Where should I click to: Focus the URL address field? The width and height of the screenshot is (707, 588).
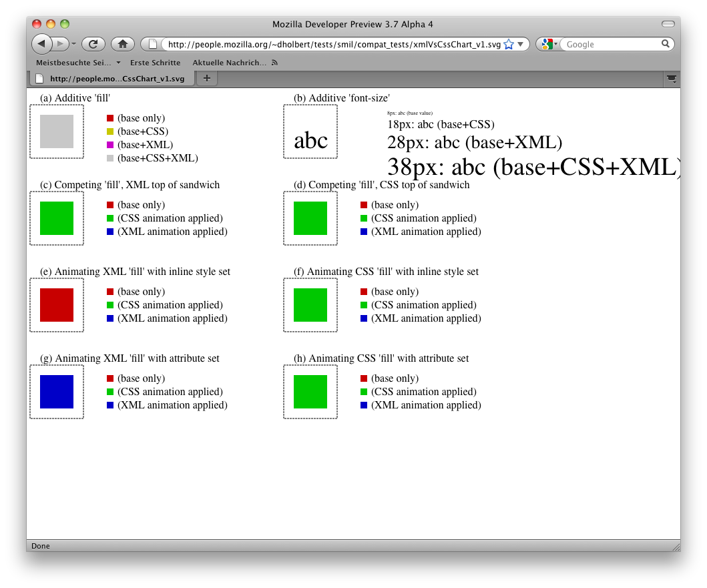(x=334, y=44)
